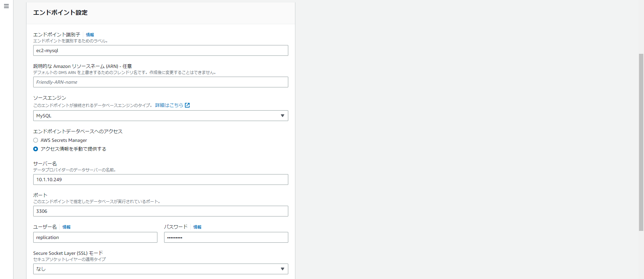This screenshot has height=279, width=644.
Task: Click the username field containing replication
Action: pyautogui.click(x=95, y=237)
